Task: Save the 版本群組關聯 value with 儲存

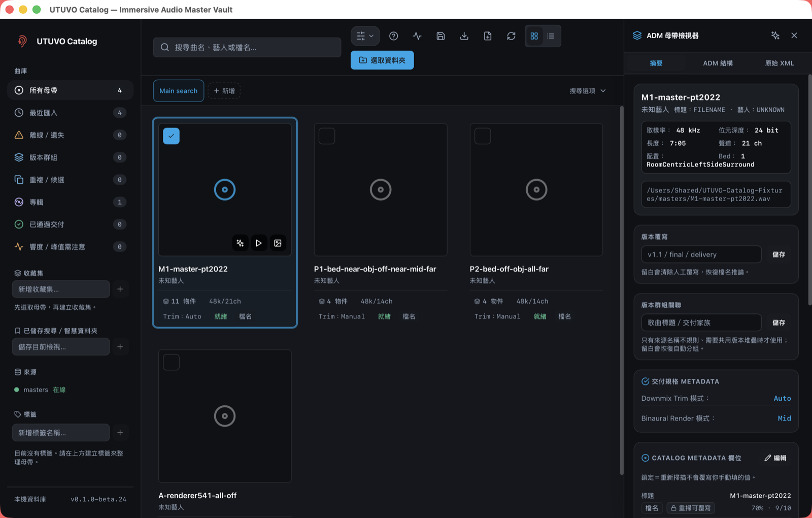Action: pyautogui.click(x=779, y=323)
